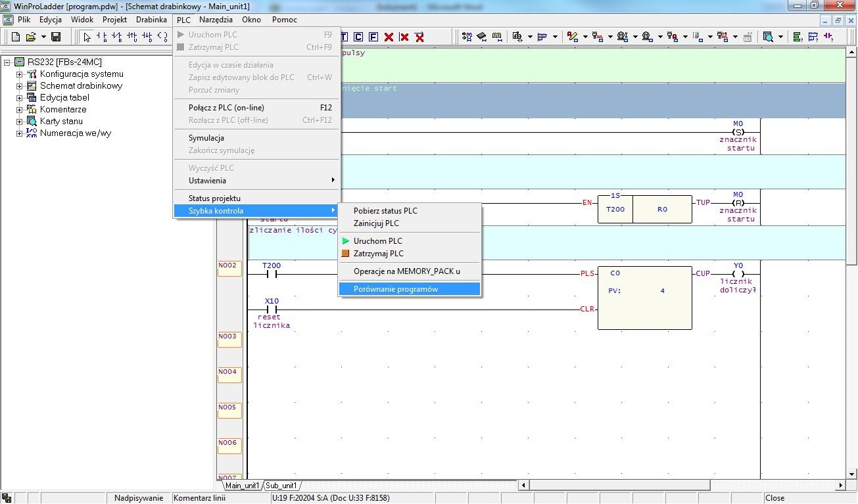
Task: Expand the Karty stanu tree node
Action: pos(19,122)
